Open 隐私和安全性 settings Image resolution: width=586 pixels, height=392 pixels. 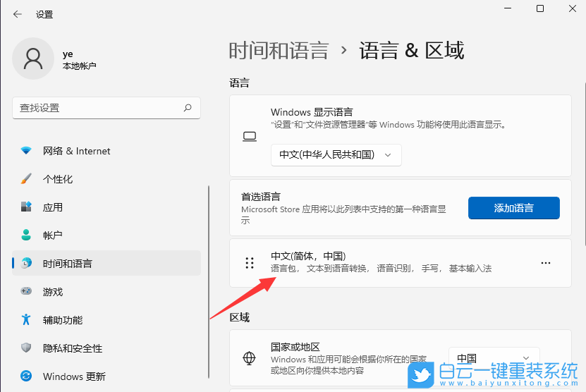pos(106,348)
